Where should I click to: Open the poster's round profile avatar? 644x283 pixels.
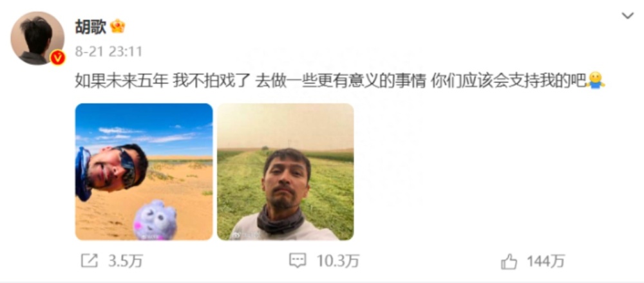pos(37,38)
